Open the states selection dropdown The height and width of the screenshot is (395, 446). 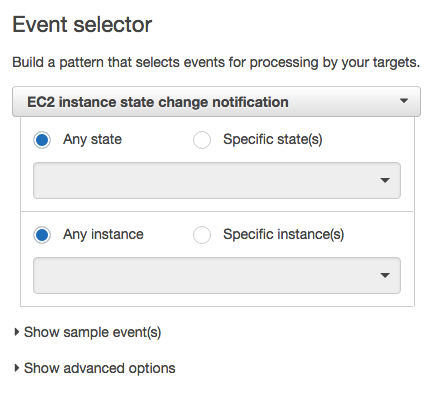[217, 180]
